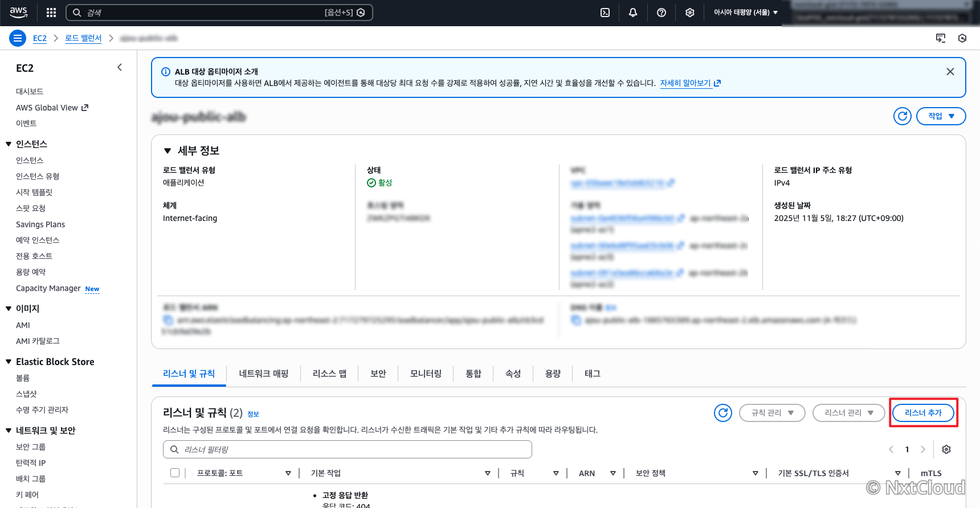The height and width of the screenshot is (508, 980).
Task: Open the help question mark menu
Action: [x=661, y=13]
